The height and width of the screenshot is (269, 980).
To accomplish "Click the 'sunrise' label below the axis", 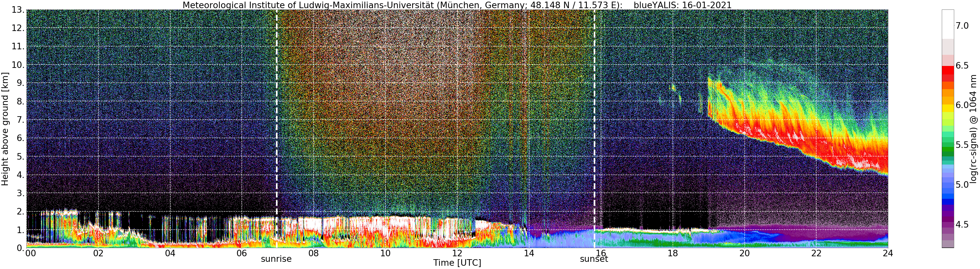I will click(x=276, y=259).
